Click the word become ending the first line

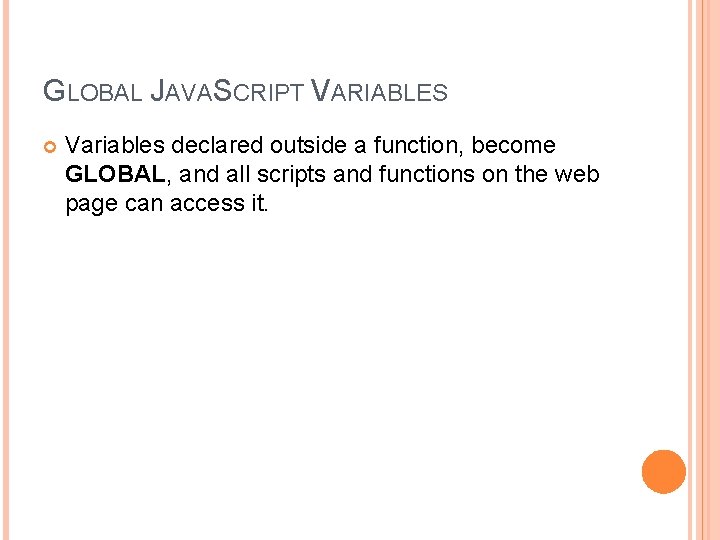coord(513,145)
